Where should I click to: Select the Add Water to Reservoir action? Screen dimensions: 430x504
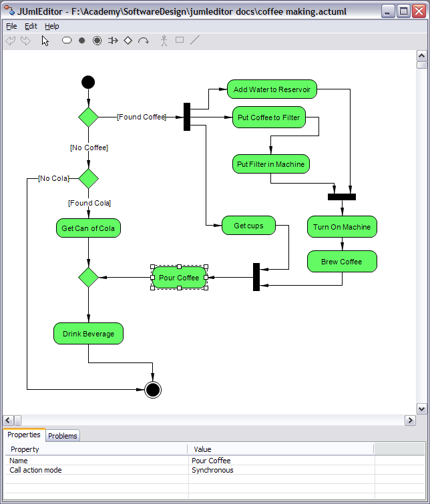[272, 89]
